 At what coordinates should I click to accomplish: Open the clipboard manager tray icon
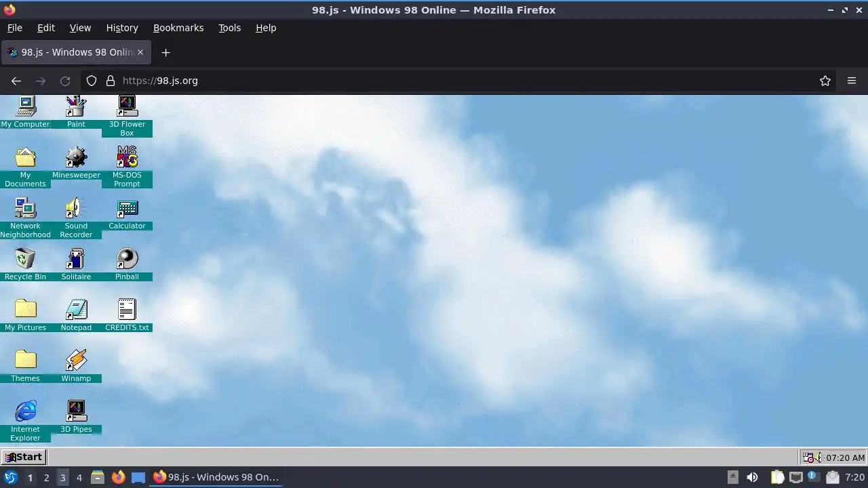(777, 477)
